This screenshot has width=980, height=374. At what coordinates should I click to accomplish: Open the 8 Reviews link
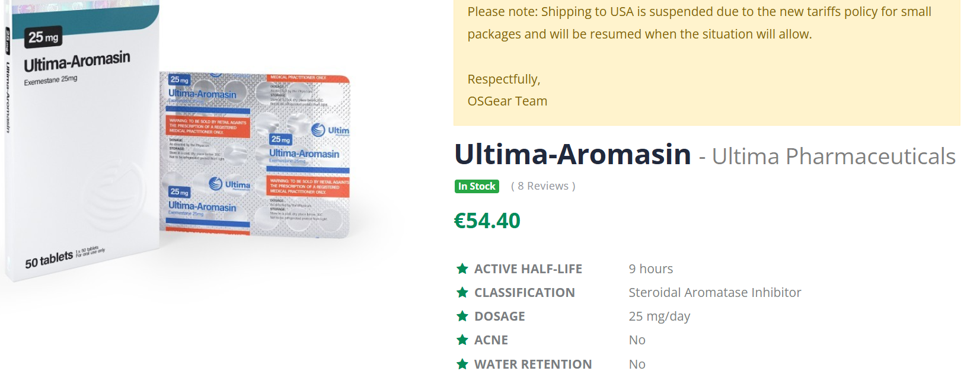click(543, 186)
